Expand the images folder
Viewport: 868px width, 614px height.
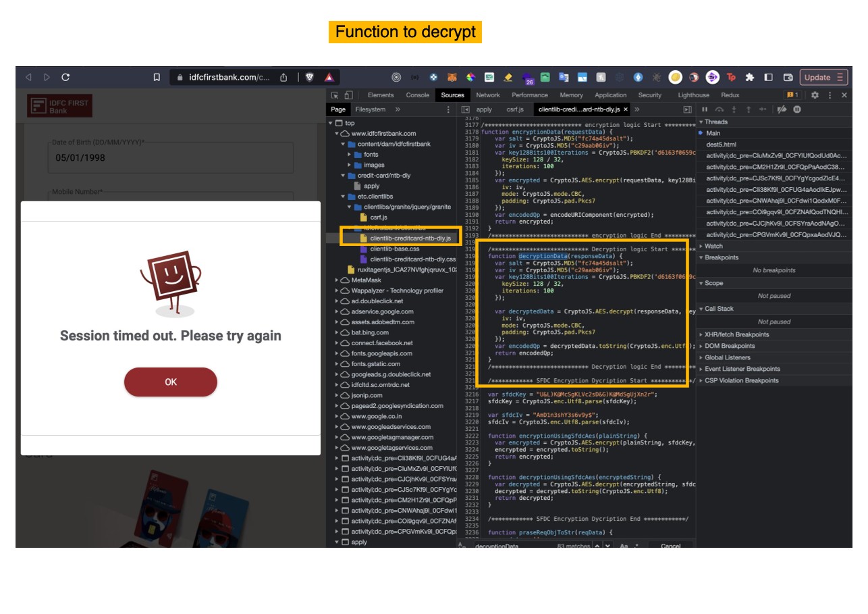coord(350,165)
